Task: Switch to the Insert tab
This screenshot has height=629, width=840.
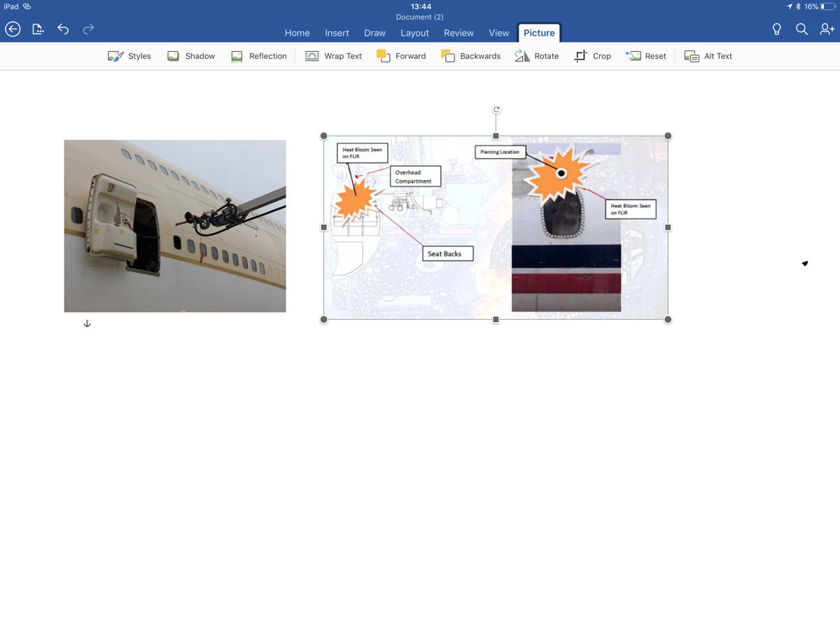Action: (337, 33)
